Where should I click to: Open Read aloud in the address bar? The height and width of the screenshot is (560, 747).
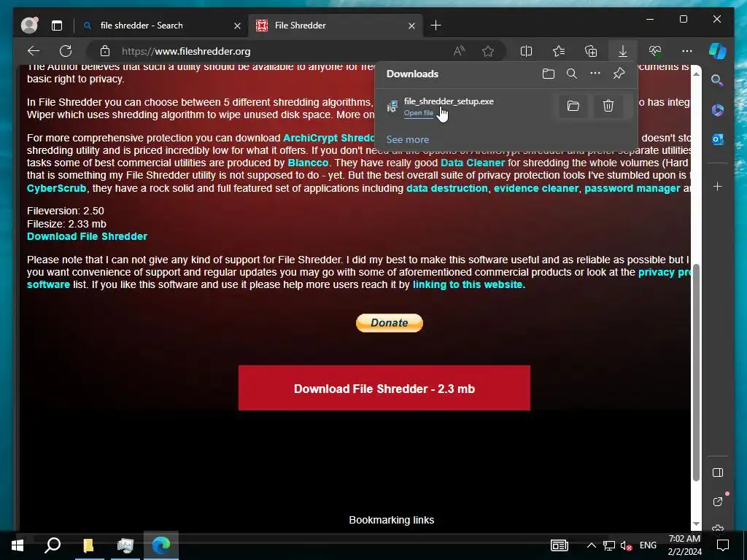(x=460, y=51)
